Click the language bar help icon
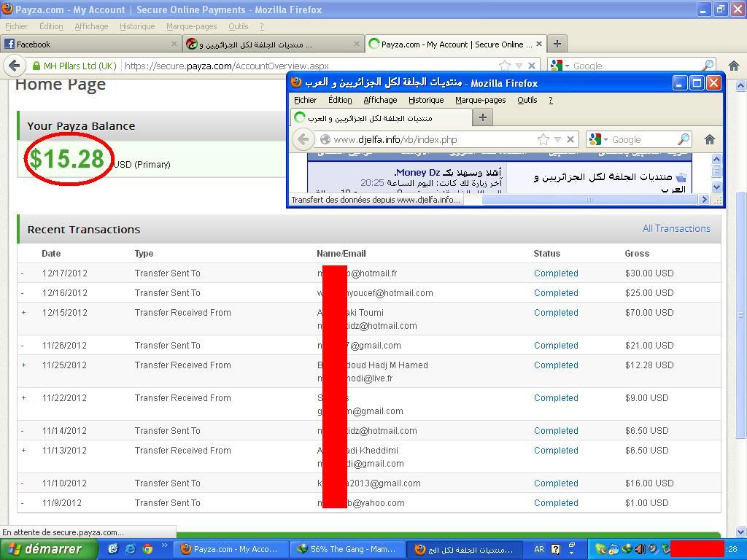 [x=555, y=549]
